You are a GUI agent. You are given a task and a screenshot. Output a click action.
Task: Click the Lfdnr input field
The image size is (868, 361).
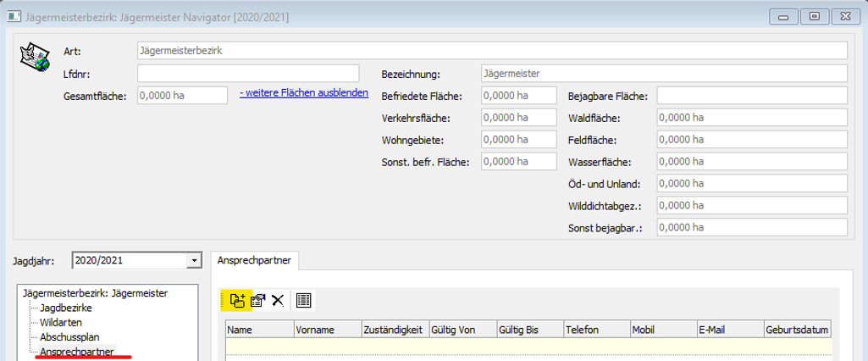pos(248,74)
